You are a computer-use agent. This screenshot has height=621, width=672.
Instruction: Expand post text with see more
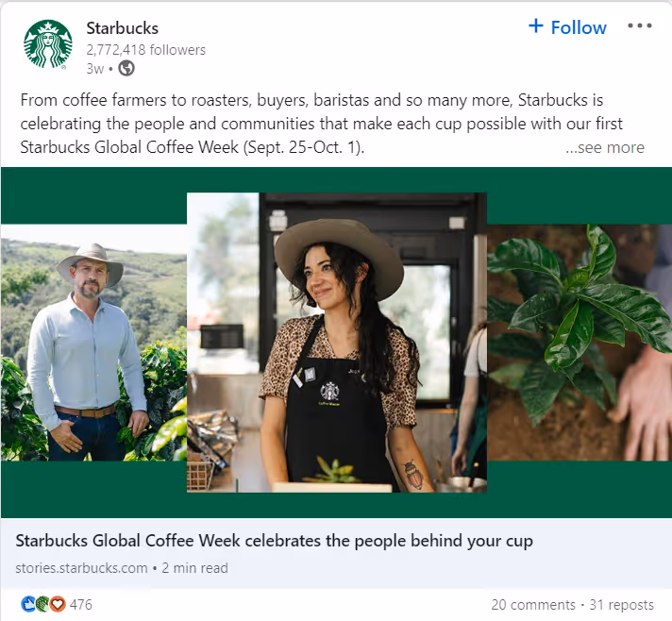(x=605, y=147)
